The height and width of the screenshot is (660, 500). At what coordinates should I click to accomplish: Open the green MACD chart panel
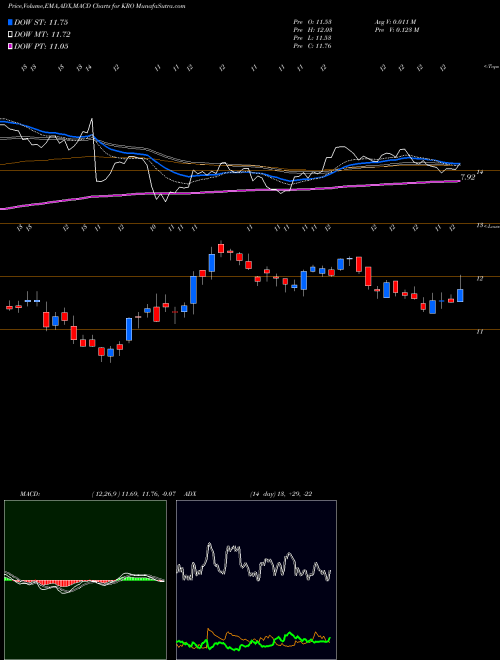click(x=85, y=580)
